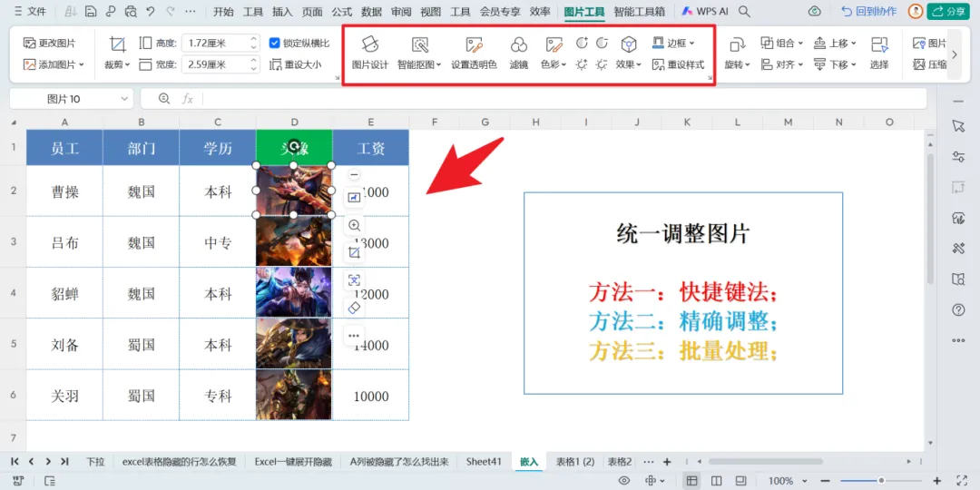Open the 插入 Insert ribbon tab
Image resolution: width=980 pixels, height=490 pixels.
tap(282, 11)
